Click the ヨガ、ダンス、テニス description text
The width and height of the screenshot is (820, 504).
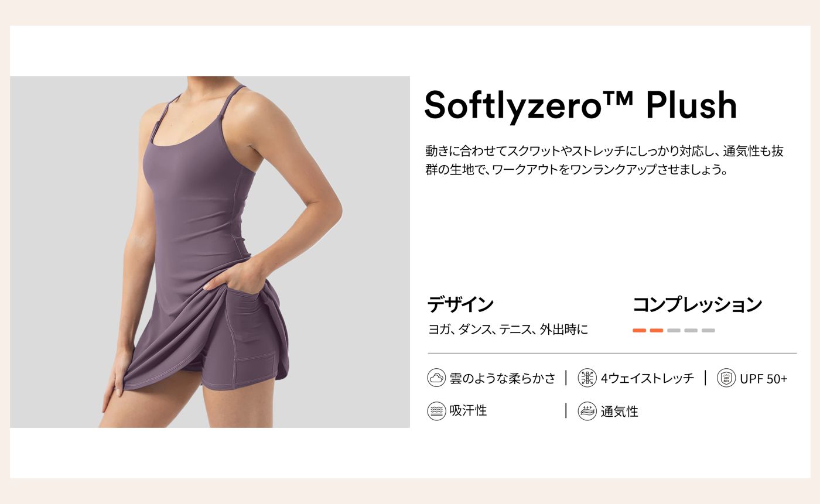508,330
